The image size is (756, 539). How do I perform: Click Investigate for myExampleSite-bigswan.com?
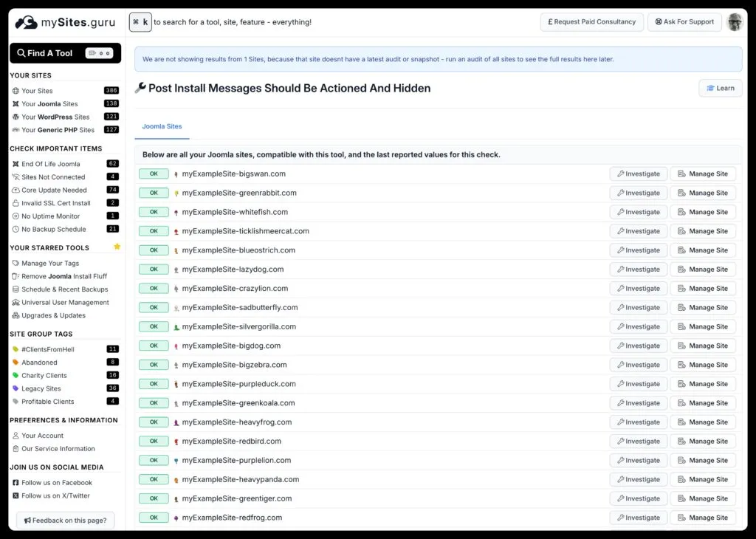638,174
